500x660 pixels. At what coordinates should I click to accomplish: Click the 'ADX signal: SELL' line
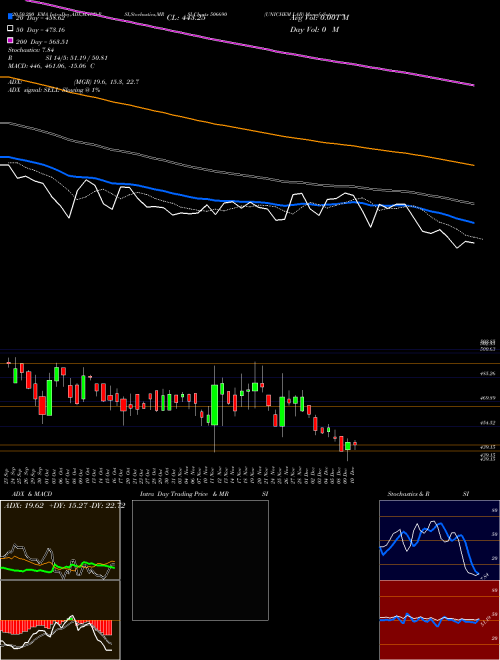(54, 90)
